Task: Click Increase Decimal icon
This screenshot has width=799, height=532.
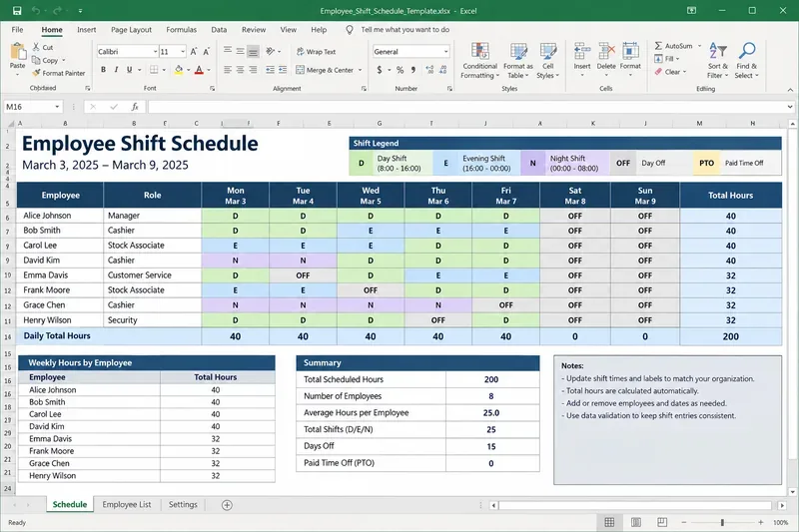Action: (x=429, y=69)
